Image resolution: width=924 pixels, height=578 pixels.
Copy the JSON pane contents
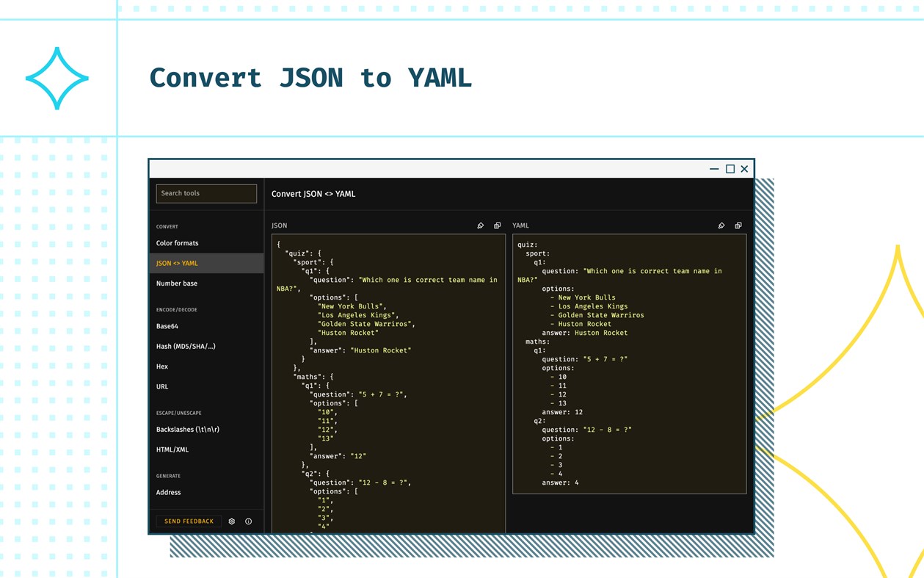[x=497, y=225]
